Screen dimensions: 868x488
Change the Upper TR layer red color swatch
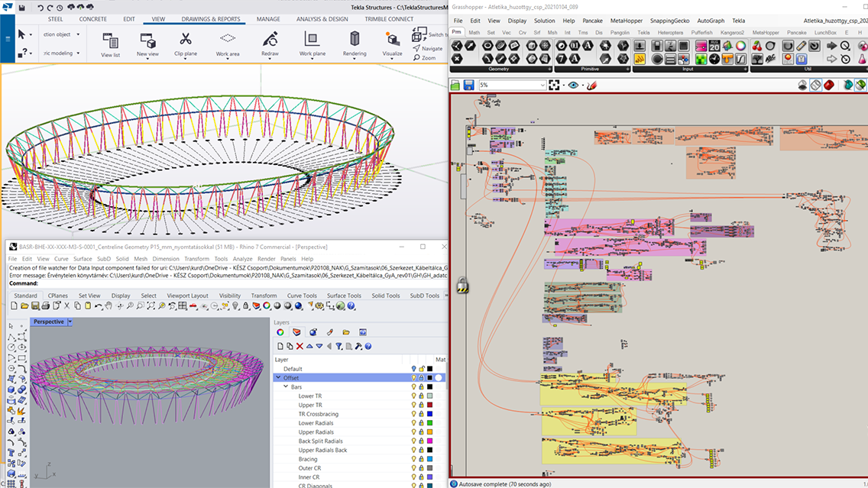tap(429, 405)
